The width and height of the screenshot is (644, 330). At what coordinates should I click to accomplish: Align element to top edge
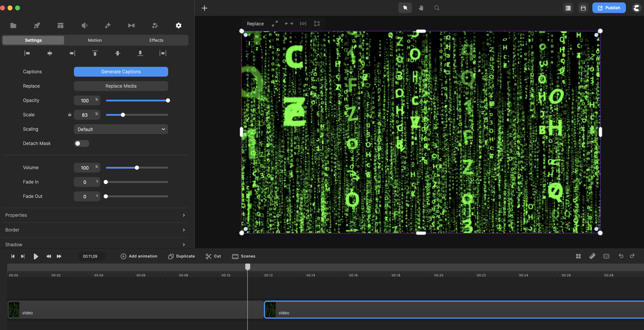pyautogui.click(x=95, y=53)
